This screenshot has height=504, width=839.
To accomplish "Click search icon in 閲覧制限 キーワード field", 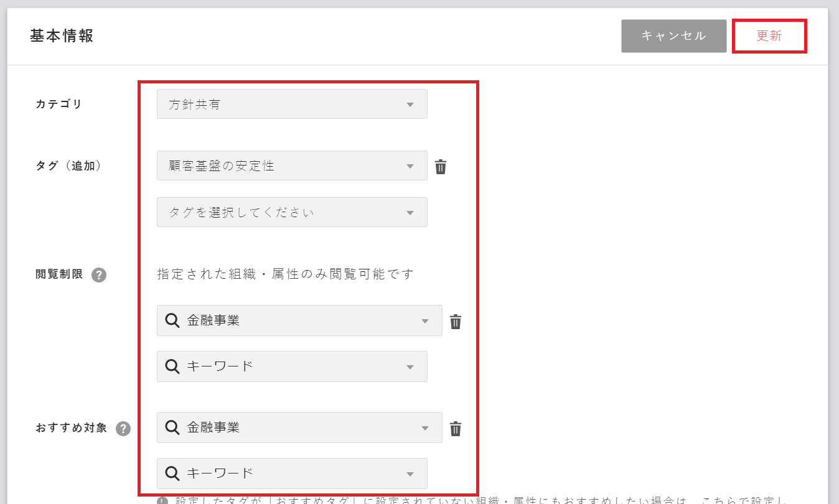I will 172,366.
